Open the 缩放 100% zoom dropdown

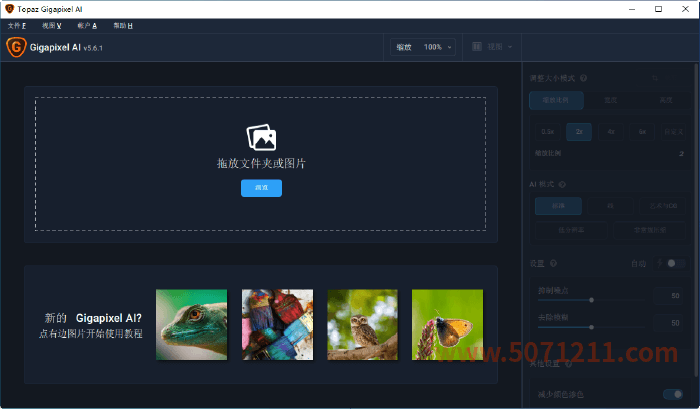[x=423, y=47]
